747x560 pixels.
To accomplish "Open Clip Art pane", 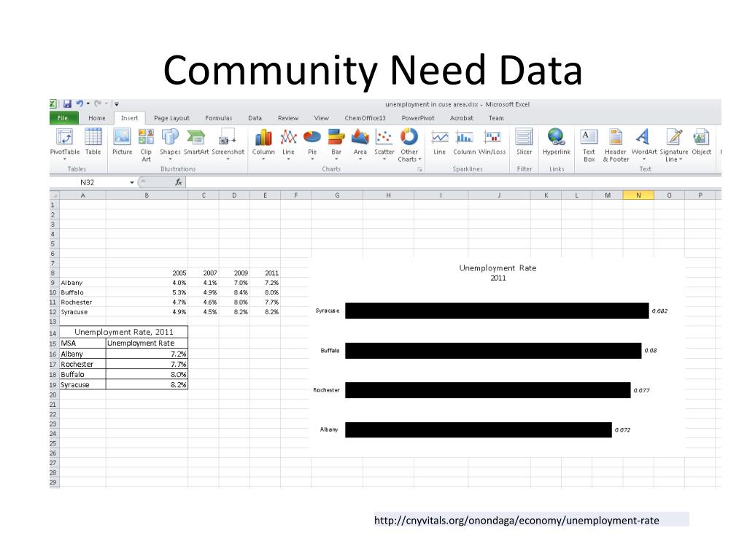I will coord(146,145).
